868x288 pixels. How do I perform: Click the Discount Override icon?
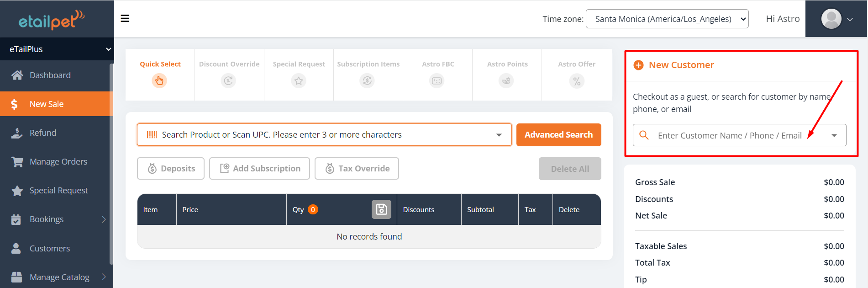[x=228, y=81]
